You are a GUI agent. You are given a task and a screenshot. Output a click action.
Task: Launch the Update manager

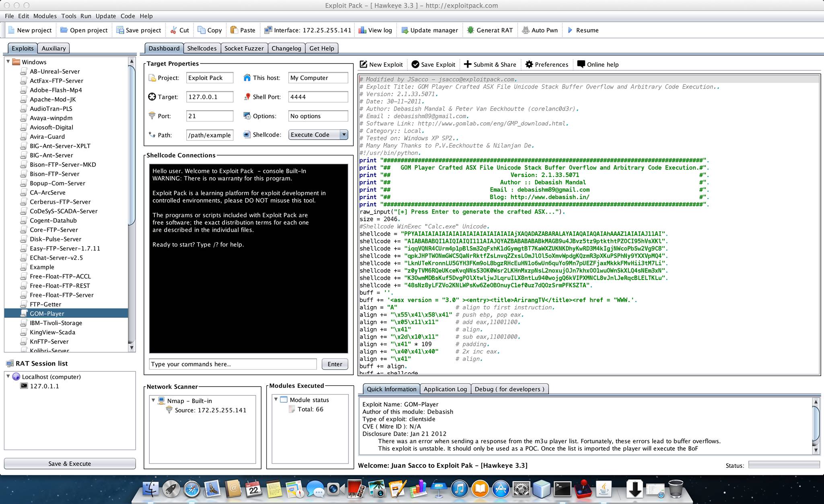(x=430, y=30)
